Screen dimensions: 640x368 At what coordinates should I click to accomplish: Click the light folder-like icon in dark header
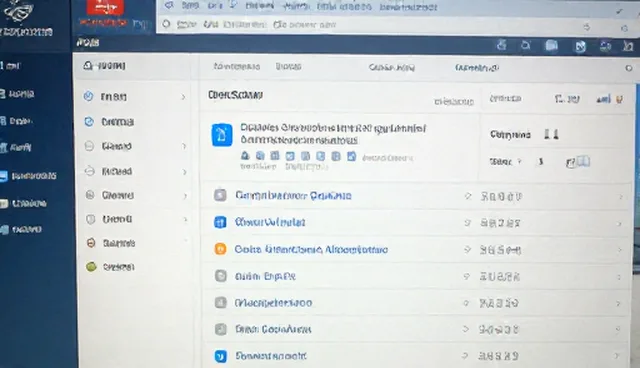click(552, 45)
